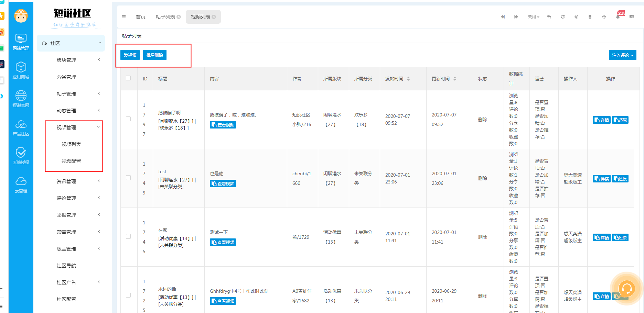Toggle the select-all checkbox in table header
This screenshot has height=313, width=644.
pyautogui.click(x=128, y=78)
